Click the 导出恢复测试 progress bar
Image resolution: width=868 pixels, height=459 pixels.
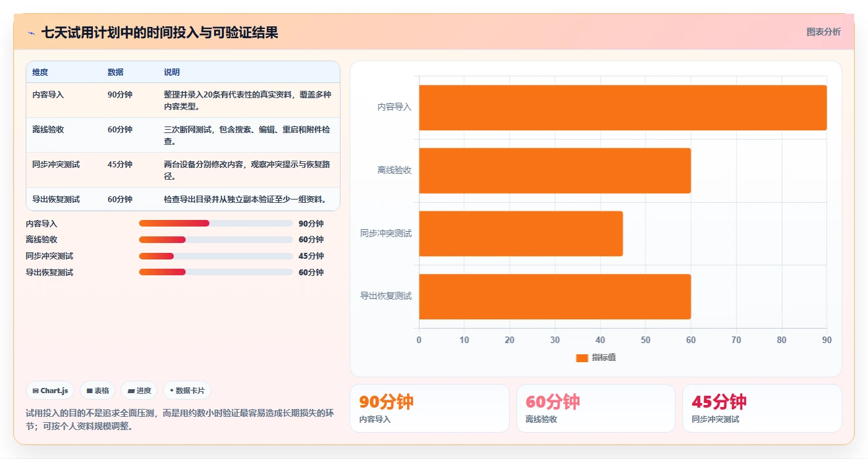216,272
